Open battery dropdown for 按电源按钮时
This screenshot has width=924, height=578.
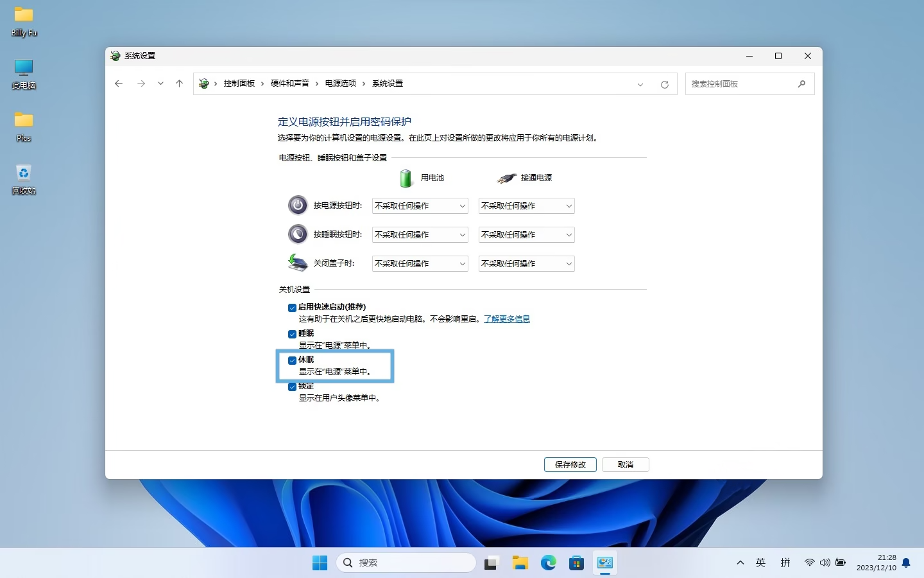(x=420, y=206)
